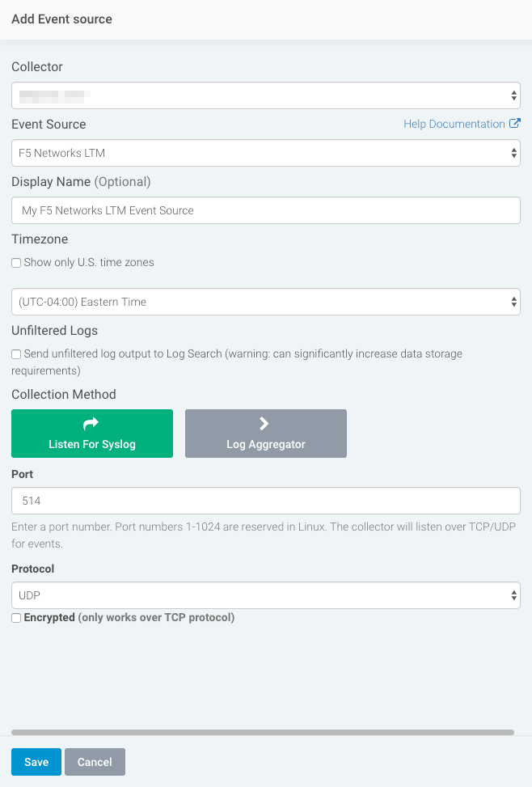
Task: Open the Help Documentation link
Action: tap(454, 124)
